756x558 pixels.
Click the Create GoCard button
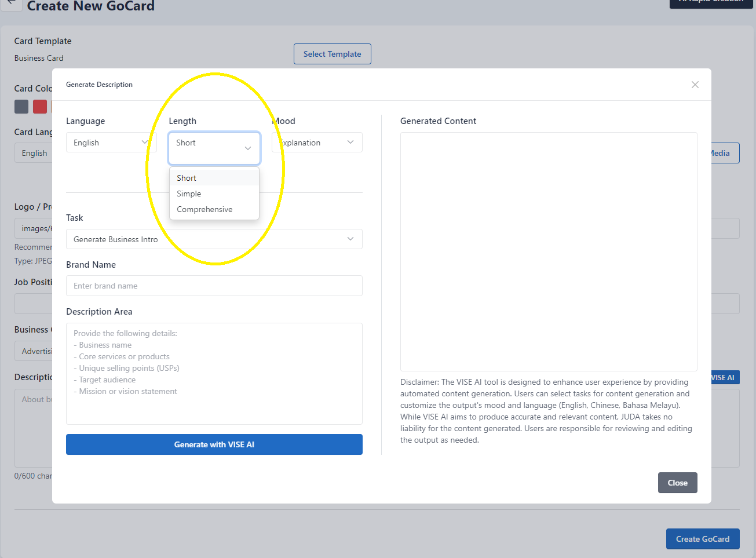[702, 539]
